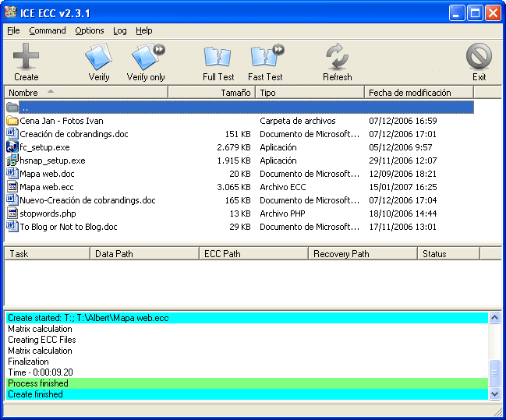Screen dimensions: 506x420
Task: Select the 'Mapa web.doc' file name
Action: (x=47, y=174)
